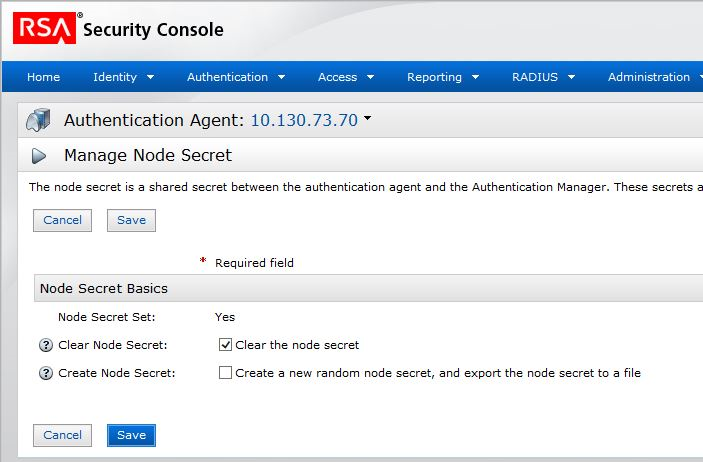This screenshot has height=462, width=703.
Task: Open help icon for Create Node Secret
Action: [x=45, y=373]
